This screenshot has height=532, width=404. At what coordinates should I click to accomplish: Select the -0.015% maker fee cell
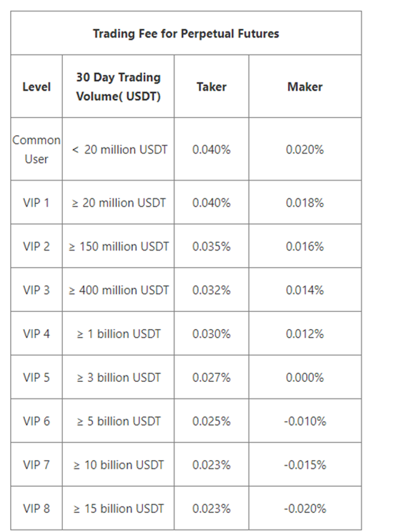coord(305,465)
